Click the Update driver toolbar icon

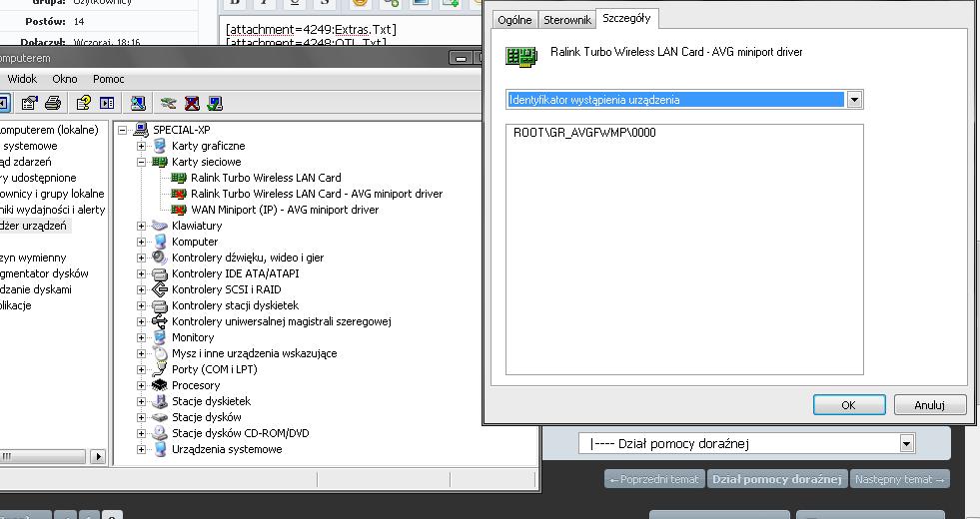[168, 103]
